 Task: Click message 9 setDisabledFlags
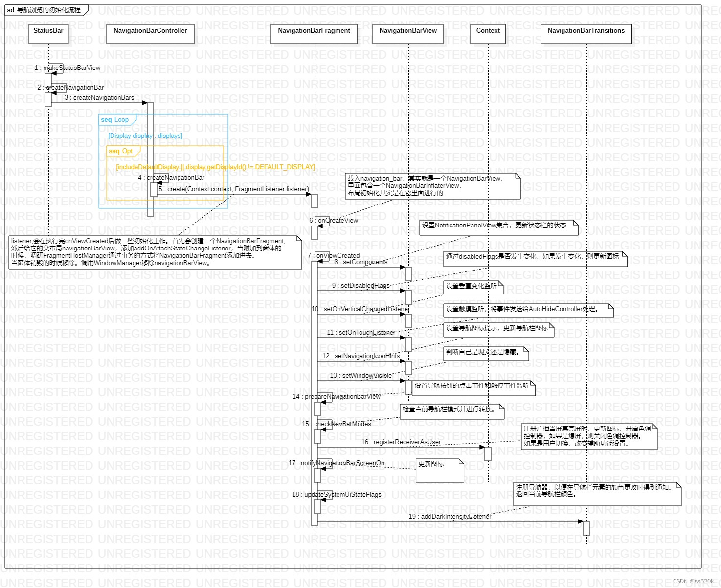361,286
